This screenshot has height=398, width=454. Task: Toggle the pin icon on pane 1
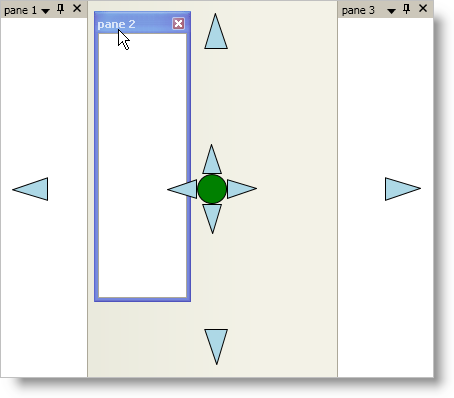pyautogui.click(x=60, y=9)
